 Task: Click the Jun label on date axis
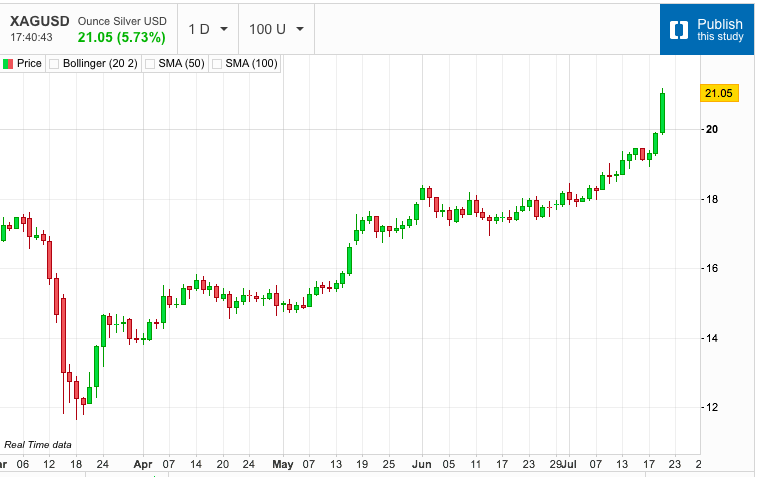pos(422,464)
